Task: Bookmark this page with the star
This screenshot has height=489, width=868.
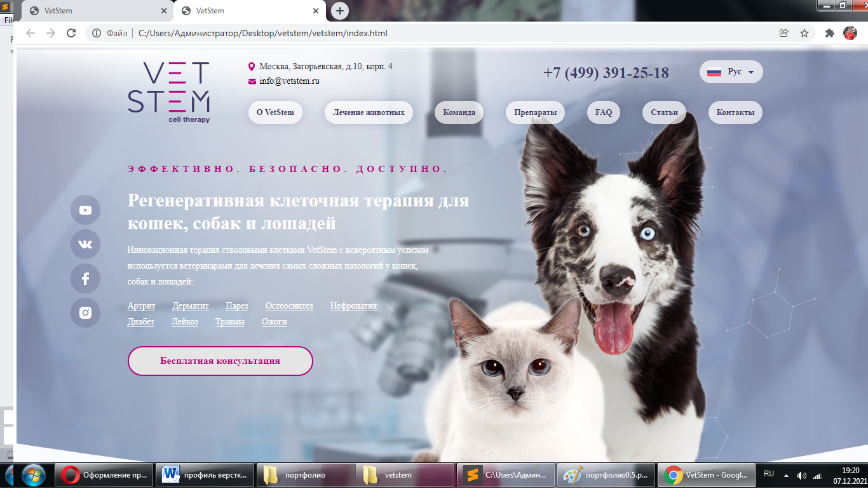Action: pos(804,33)
